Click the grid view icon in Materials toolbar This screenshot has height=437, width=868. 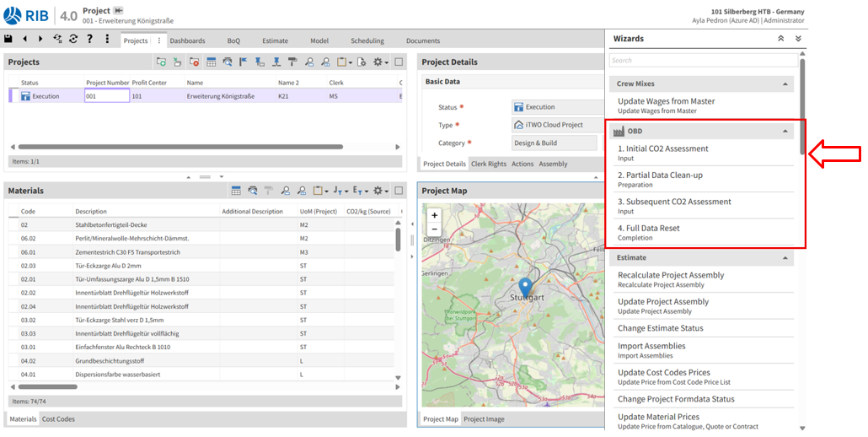click(236, 191)
